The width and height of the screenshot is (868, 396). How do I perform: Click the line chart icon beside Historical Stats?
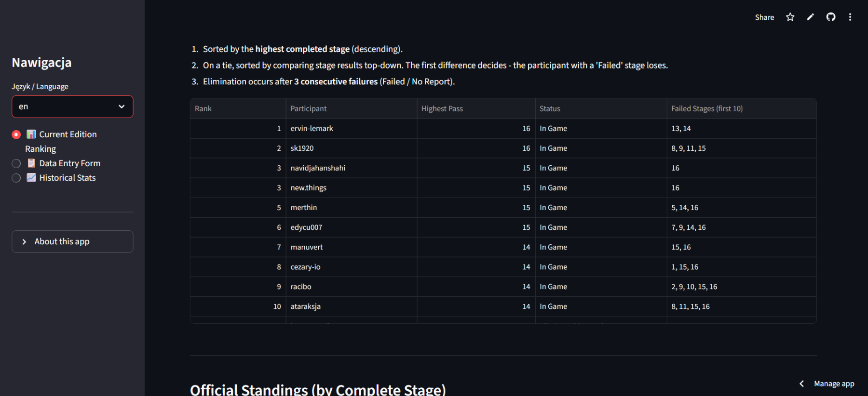31,178
